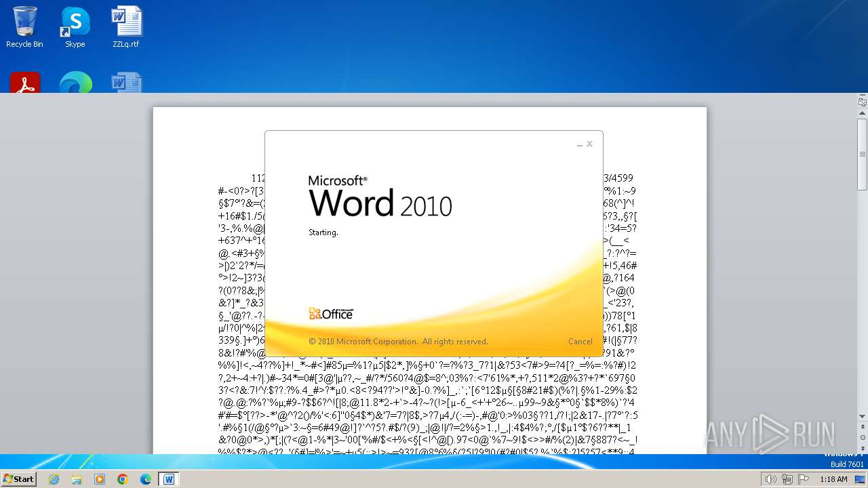Open the Select Browse Object button

coord(863,438)
